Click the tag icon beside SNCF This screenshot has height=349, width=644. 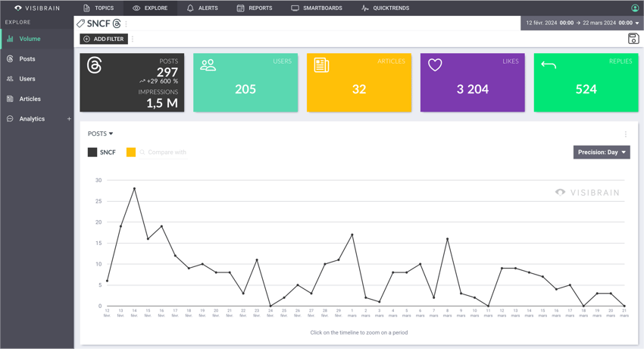click(81, 24)
